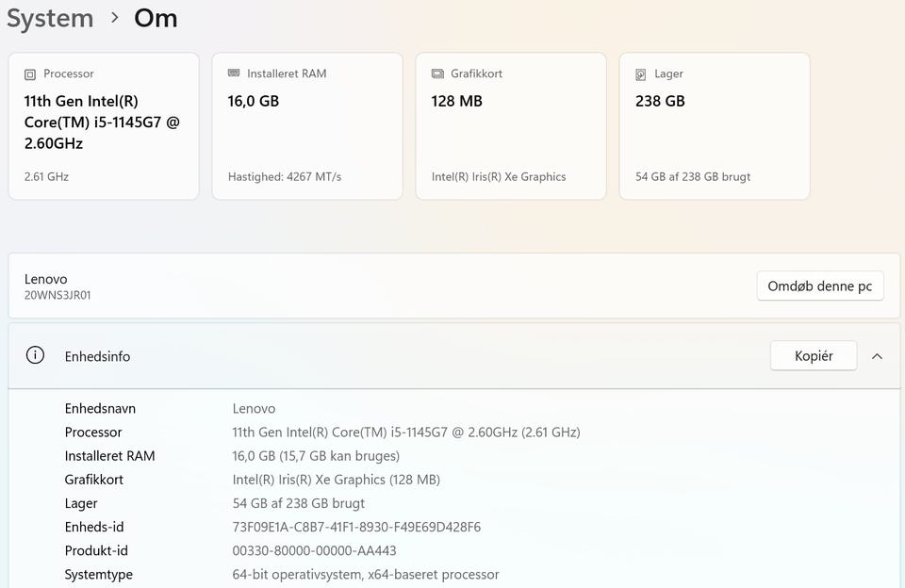Select 2.61 GHz text in Processor card
Image resolution: width=905 pixels, height=588 pixels.
pos(46,176)
